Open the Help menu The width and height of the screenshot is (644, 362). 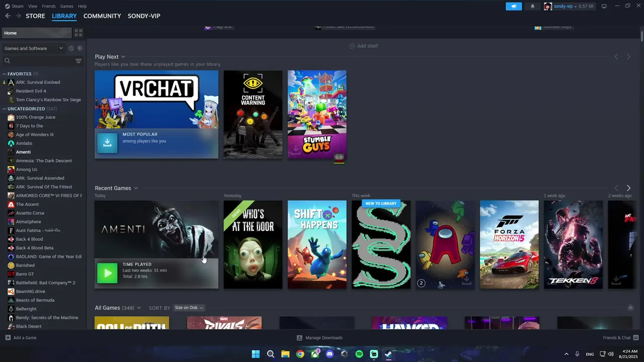(82, 6)
